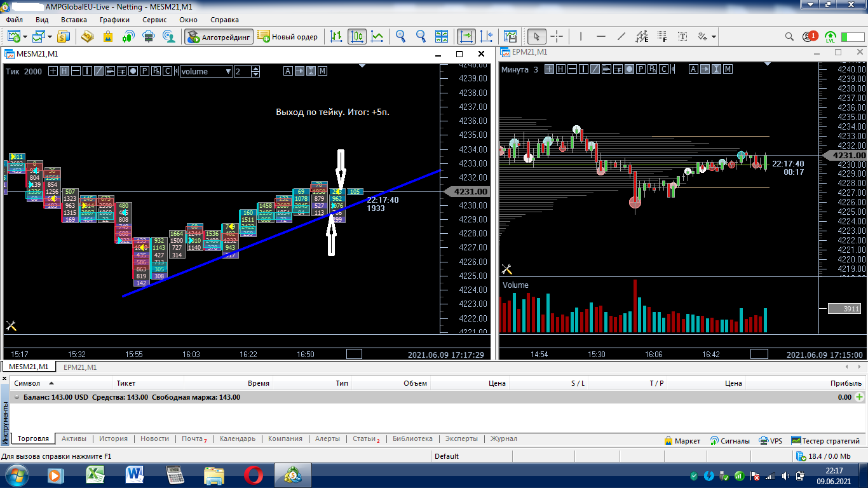Click the number input field in the MESM21 chart

pyautogui.click(x=243, y=71)
